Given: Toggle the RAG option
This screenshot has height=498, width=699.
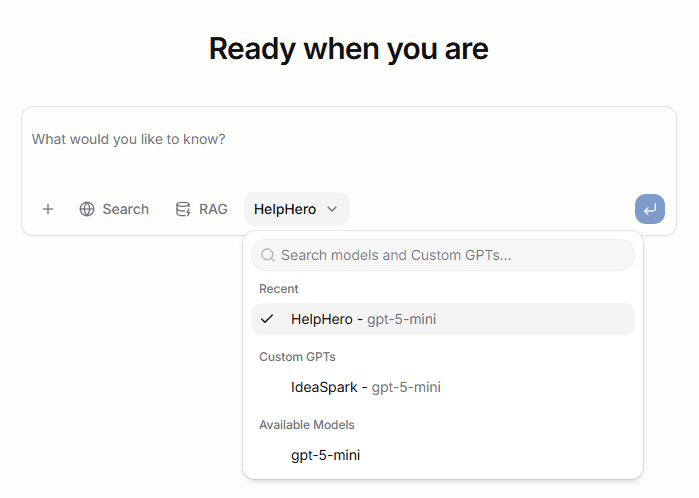Looking at the screenshot, I should (201, 209).
